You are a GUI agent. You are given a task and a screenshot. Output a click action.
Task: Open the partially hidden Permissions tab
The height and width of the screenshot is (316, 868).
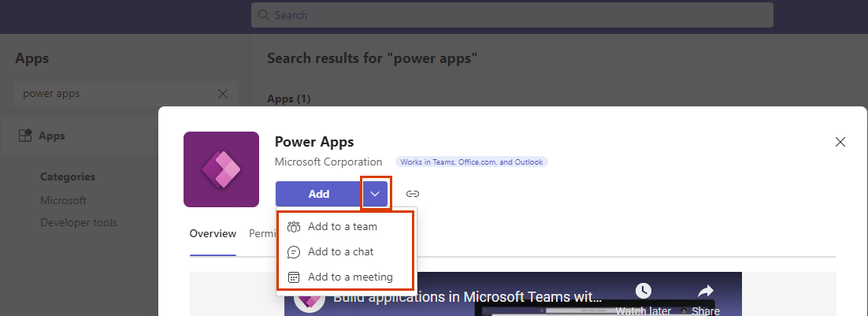pyautogui.click(x=262, y=233)
